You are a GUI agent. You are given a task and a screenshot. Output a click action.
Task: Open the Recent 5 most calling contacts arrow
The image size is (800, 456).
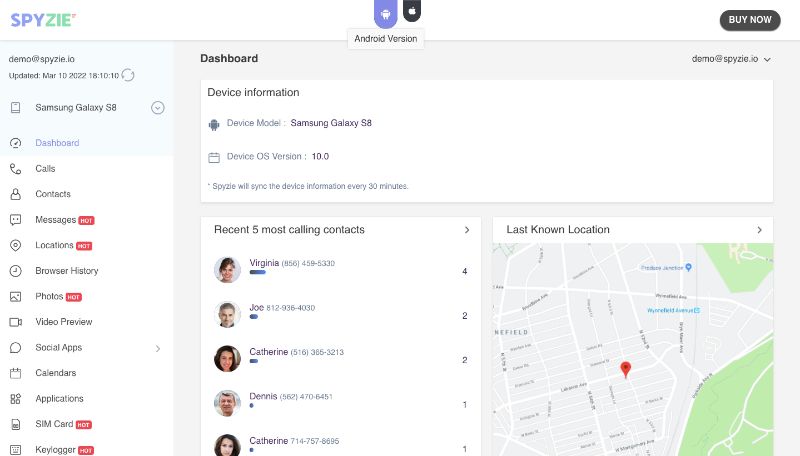(x=466, y=230)
